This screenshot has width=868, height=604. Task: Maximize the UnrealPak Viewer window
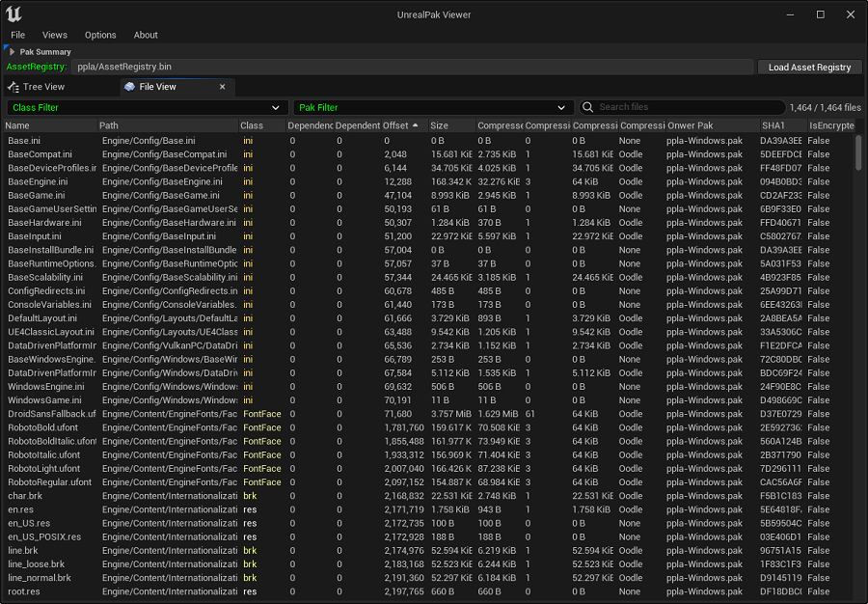(821, 14)
